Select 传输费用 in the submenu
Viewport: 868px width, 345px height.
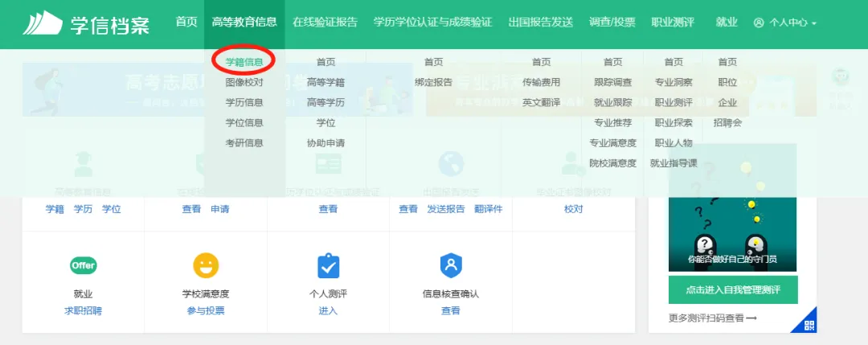point(542,82)
